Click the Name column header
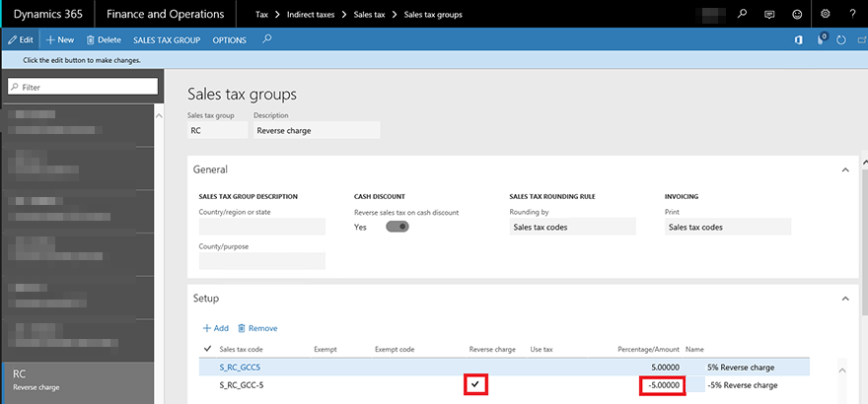868x404 pixels. (x=694, y=349)
